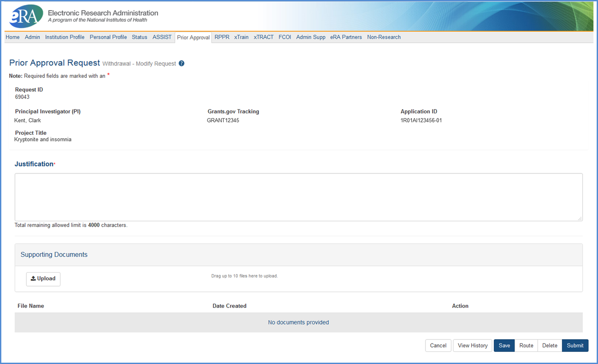Save the prior approval request
This screenshot has height=364, width=598.
tap(504, 346)
